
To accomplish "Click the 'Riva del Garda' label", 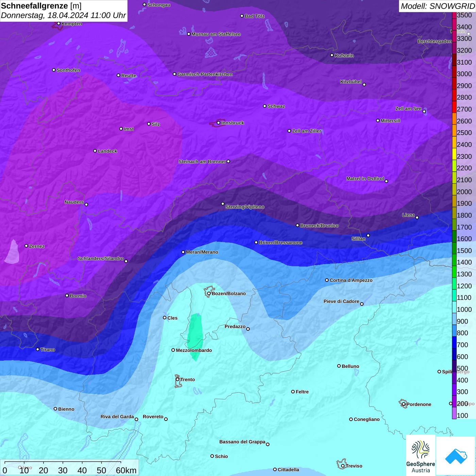I will coord(117,417).
